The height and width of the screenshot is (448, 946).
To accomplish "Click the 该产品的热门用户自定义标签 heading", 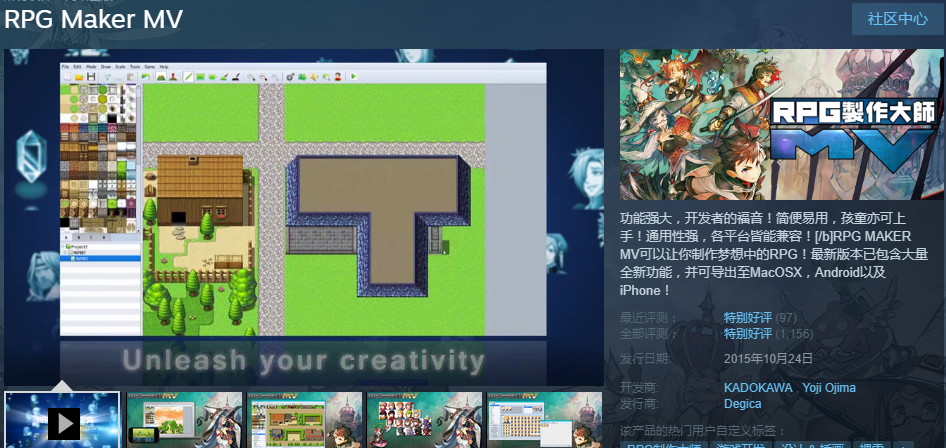I will [x=703, y=431].
